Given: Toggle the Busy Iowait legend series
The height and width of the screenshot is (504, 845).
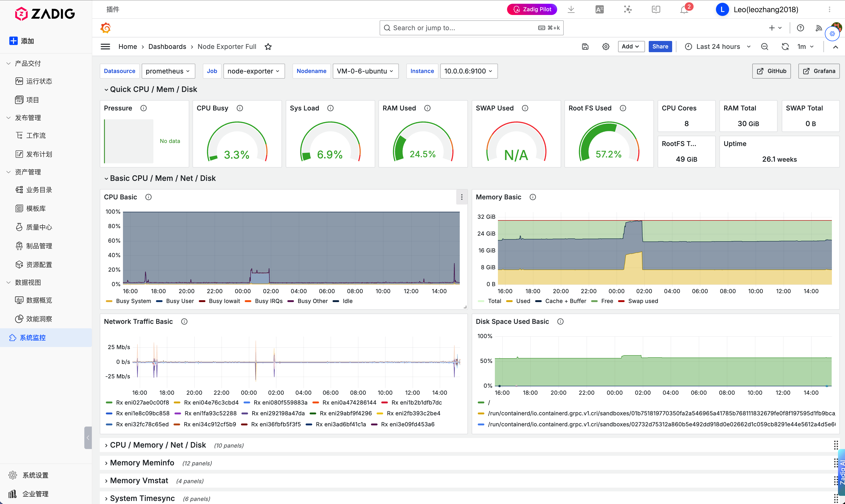Looking at the screenshot, I should 224,301.
